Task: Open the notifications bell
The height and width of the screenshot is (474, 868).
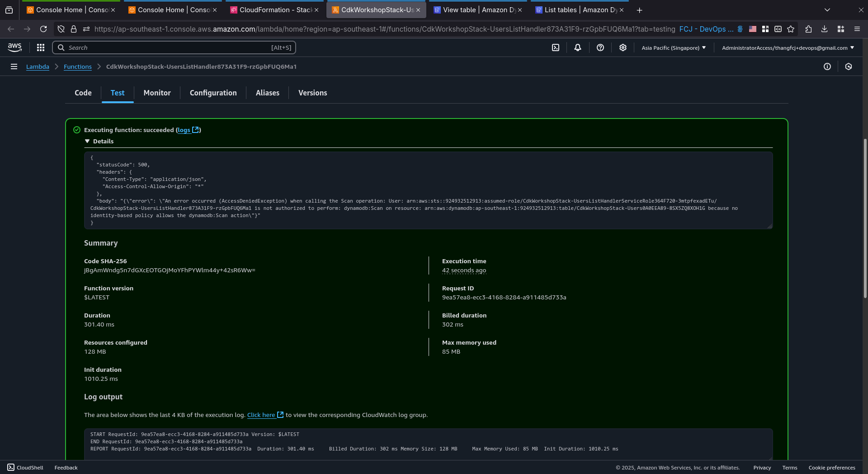Action: (x=578, y=47)
